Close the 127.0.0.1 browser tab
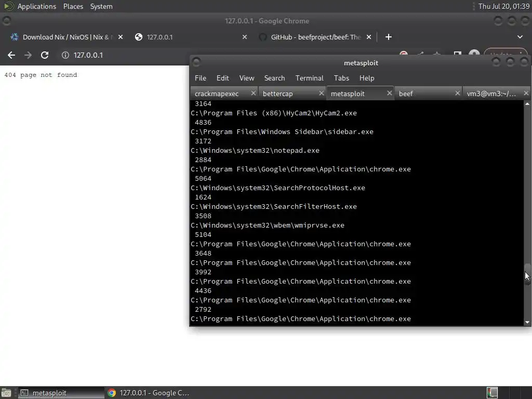Image resolution: width=532 pixels, height=399 pixels. (245, 37)
